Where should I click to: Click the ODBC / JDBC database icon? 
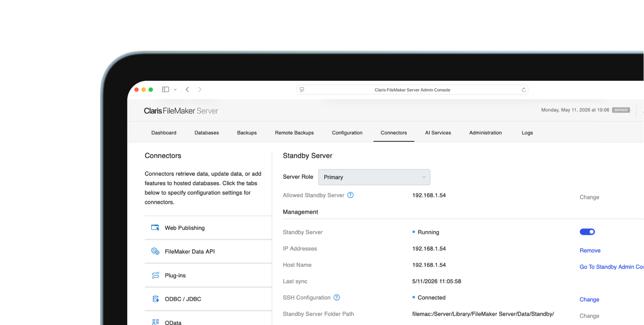point(155,299)
